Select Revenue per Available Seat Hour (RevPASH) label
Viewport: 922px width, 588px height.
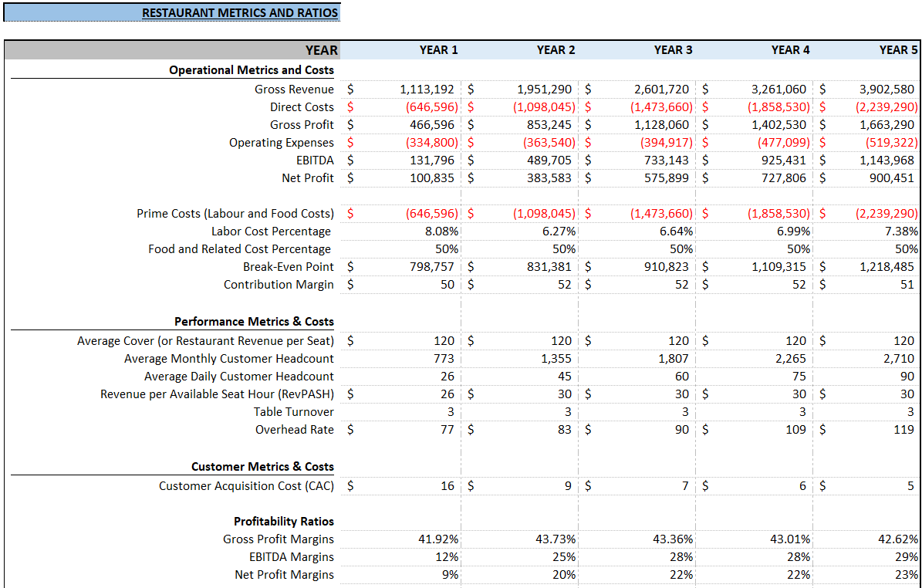pos(216,394)
